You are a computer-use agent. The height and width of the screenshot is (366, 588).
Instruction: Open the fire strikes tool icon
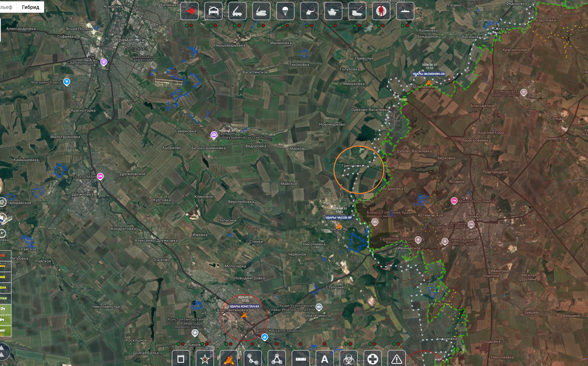pos(229,359)
